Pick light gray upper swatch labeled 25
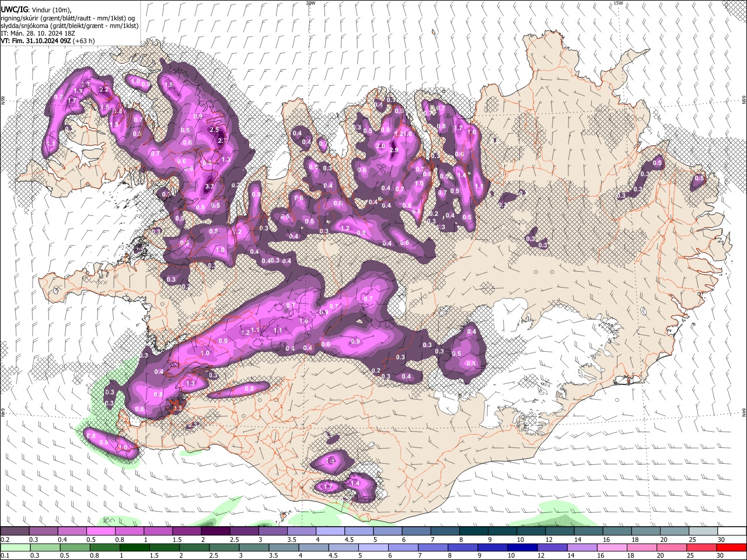The image size is (747, 560). tap(702, 531)
